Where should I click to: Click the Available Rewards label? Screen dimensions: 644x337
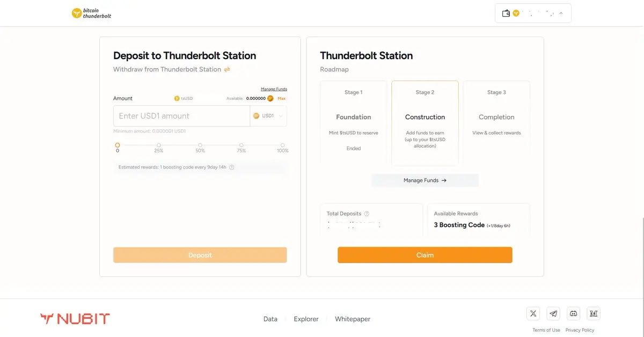456,214
